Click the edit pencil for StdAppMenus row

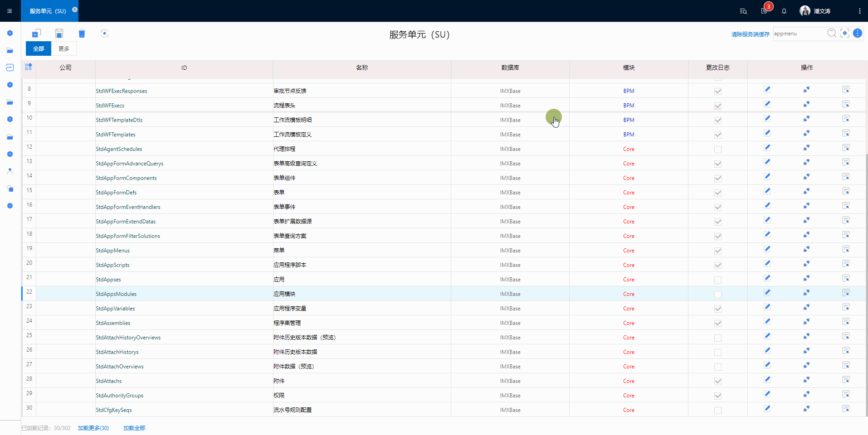click(x=767, y=249)
